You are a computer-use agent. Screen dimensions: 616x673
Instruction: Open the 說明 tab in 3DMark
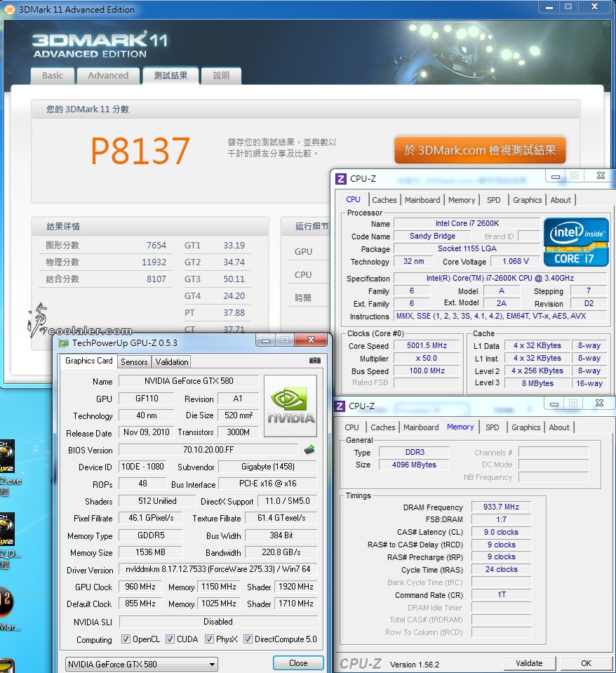click(x=221, y=76)
